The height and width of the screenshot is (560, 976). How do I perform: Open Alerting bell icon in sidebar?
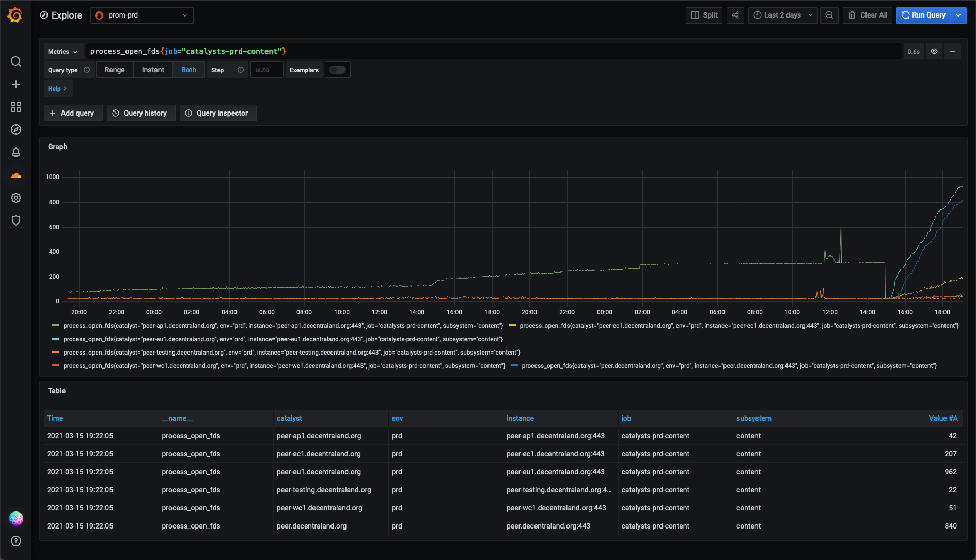[x=16, y=152]
